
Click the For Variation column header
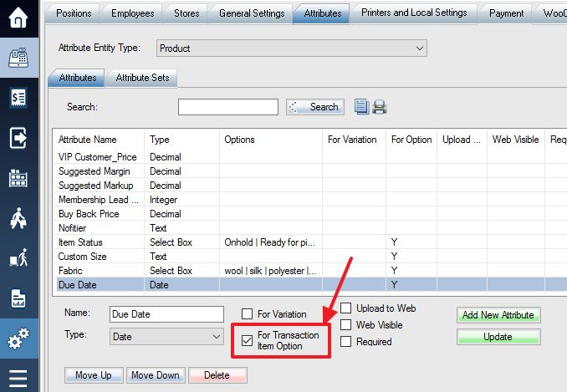pyautogui.click(x=354, y=140)
